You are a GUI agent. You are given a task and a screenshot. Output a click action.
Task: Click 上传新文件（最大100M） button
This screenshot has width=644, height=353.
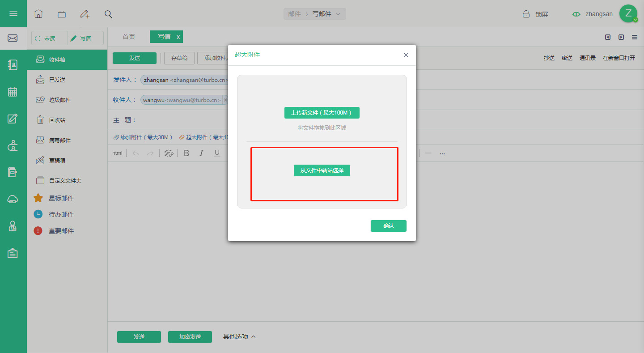[x=322, y=113]
